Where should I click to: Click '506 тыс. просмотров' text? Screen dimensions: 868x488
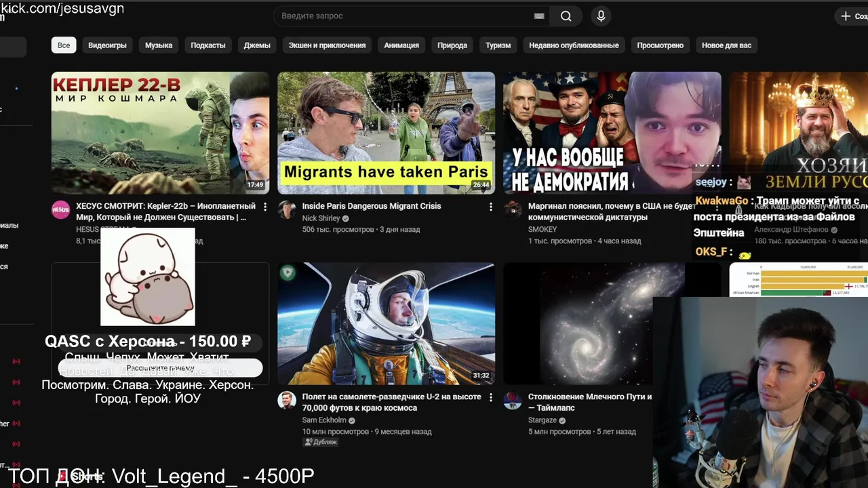338,230
